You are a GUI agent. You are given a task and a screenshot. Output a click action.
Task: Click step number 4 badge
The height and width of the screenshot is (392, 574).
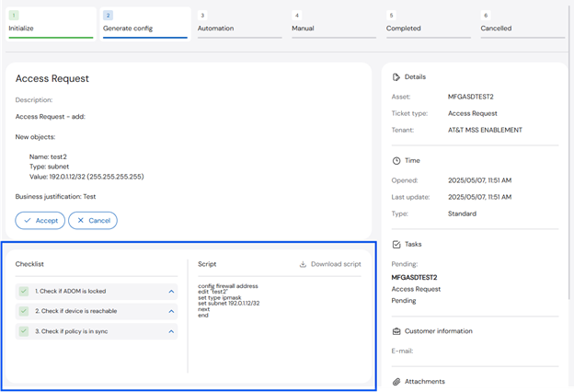(x=297, y=16)
